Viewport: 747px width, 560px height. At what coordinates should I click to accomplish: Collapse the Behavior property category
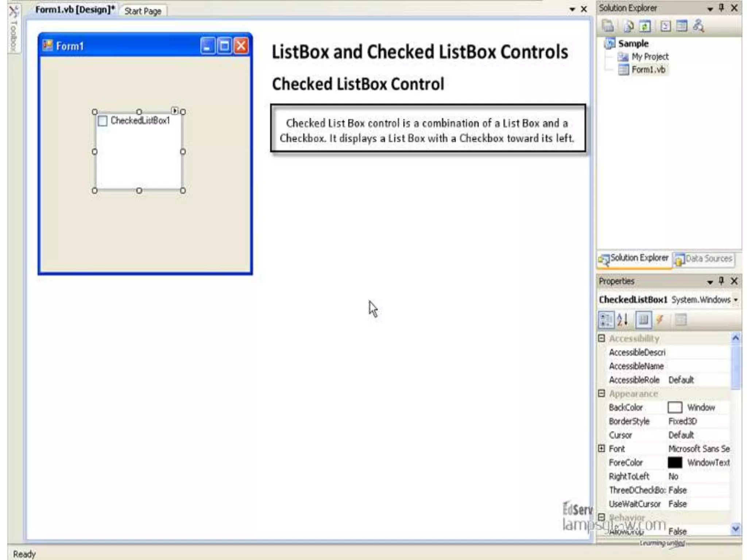pyautogui.click(x=602, y=517)
